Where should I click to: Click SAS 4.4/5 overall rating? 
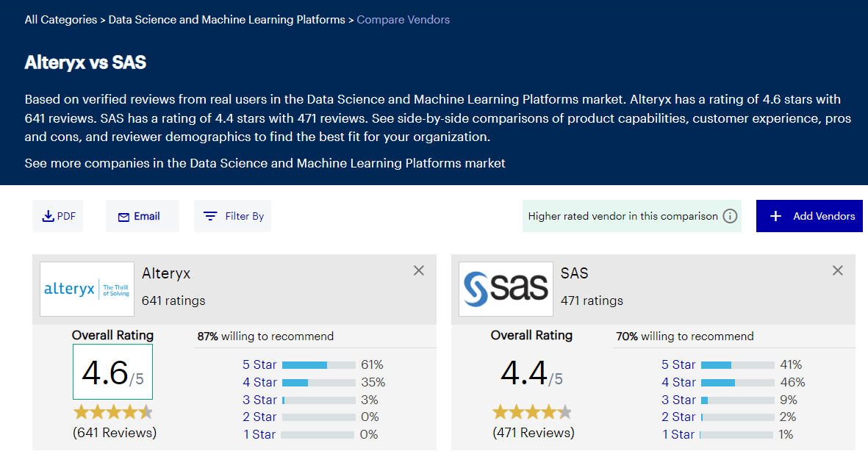[x=532, y=373]
